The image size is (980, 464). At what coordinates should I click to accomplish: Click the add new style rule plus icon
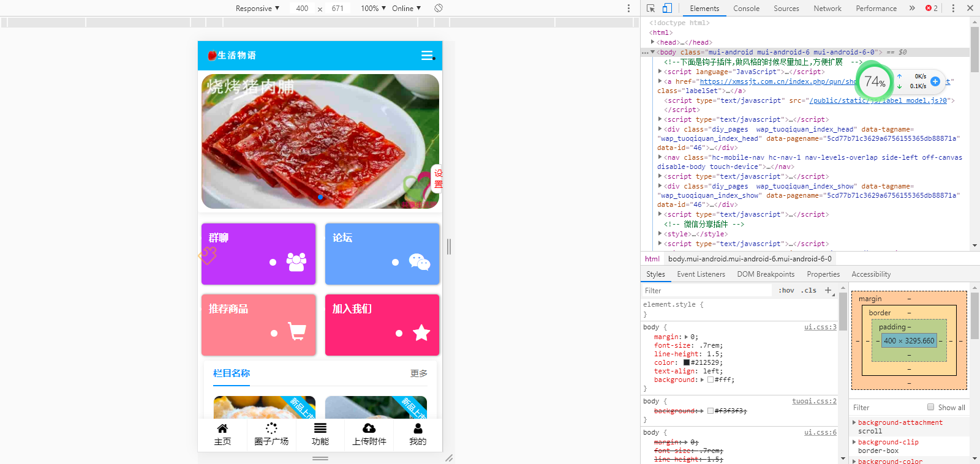(828, 290)
